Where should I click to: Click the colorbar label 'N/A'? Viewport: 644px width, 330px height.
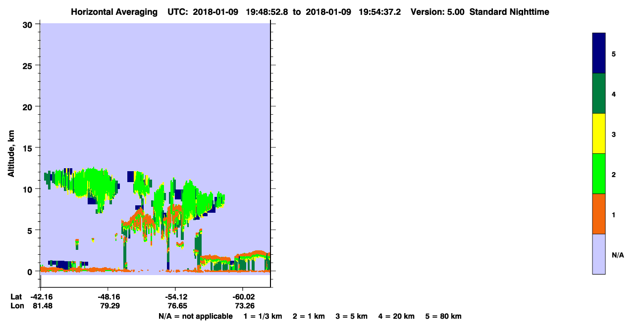click(618, 255)
